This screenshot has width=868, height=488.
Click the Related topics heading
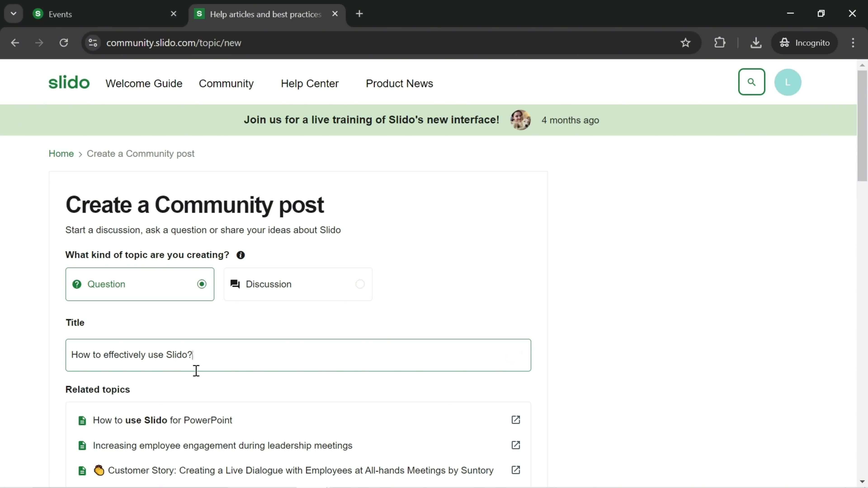pos(98,389)
